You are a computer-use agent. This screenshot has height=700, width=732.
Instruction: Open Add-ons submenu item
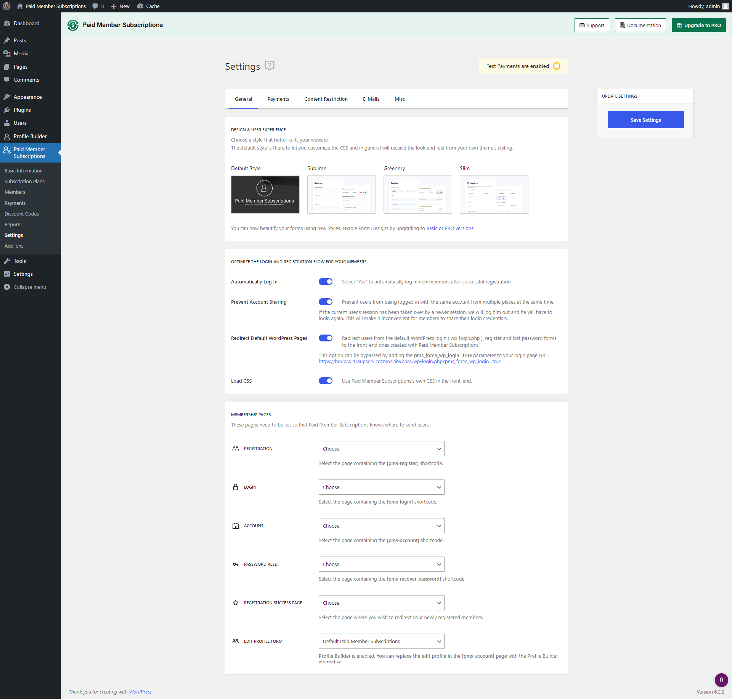pos(14,246)
